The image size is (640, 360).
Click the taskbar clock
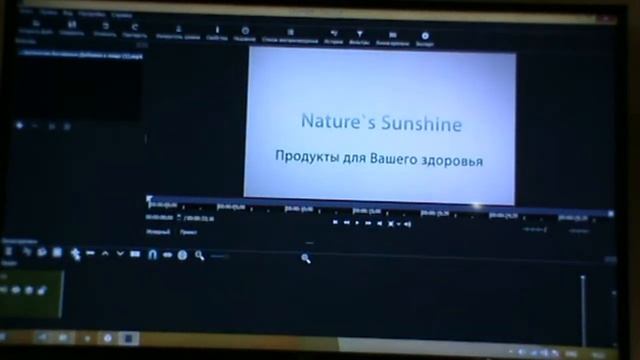pos(599,355)
